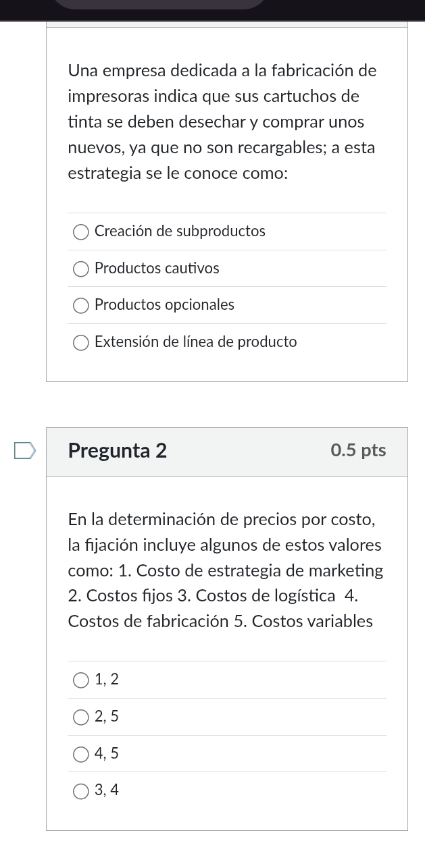Click the 'Creación de subproductos' answer text
This screenshot has height=868, width=425.
pos(180,232)
